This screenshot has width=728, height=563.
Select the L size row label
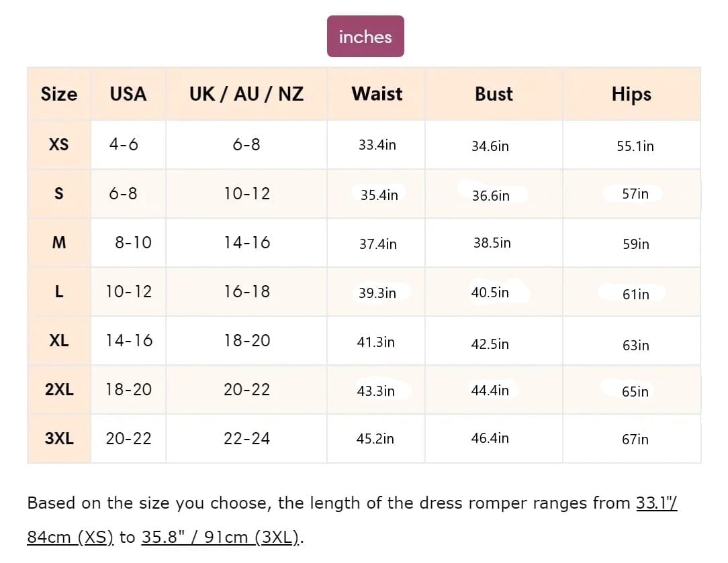59,292
